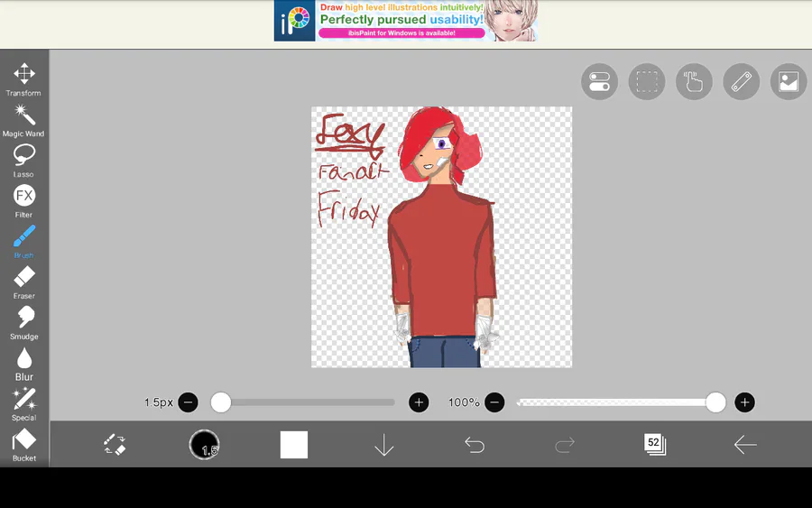The image size is (812, 508).
Task: Go back with the left arrow
Action: (x=745, y=445)
